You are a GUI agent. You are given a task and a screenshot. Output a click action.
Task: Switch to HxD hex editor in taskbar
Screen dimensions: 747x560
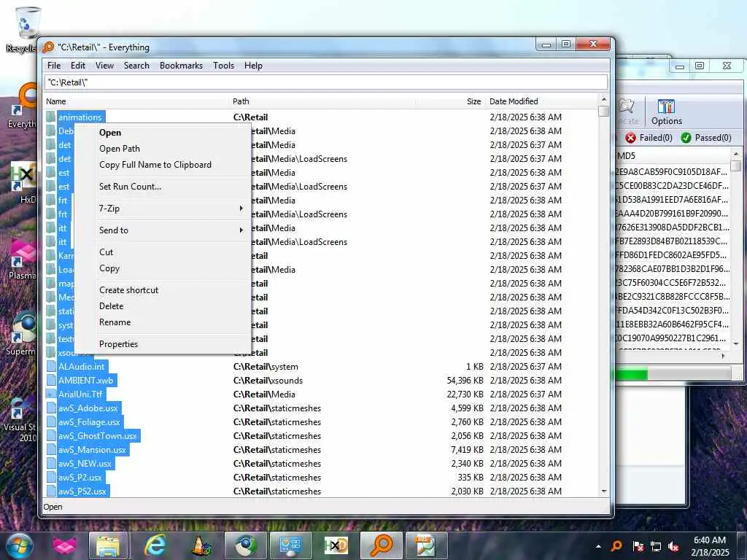(x=336, y=546)
